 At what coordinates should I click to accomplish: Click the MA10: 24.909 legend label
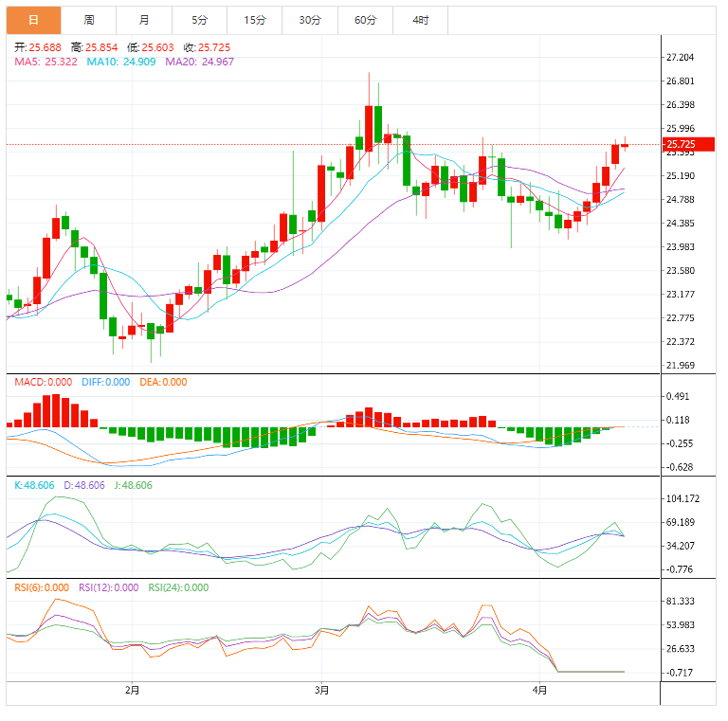pos(121,62)
